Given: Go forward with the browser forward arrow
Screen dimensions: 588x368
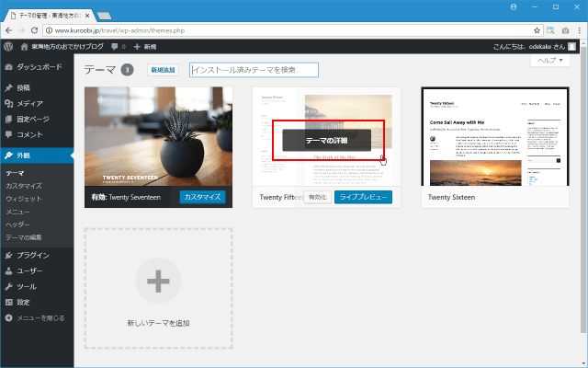Looking at the screenshot, I should 21,30.
